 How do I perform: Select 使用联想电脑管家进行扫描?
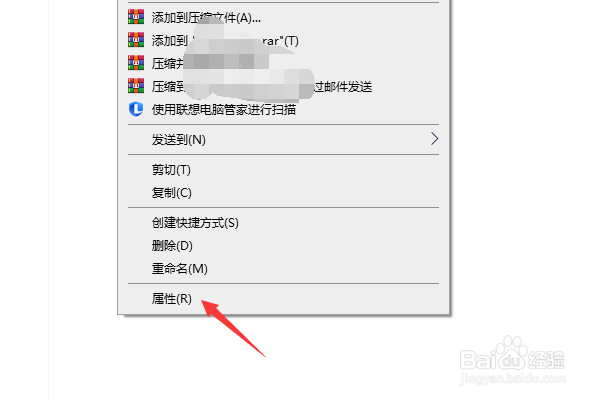tap(283, 109)
